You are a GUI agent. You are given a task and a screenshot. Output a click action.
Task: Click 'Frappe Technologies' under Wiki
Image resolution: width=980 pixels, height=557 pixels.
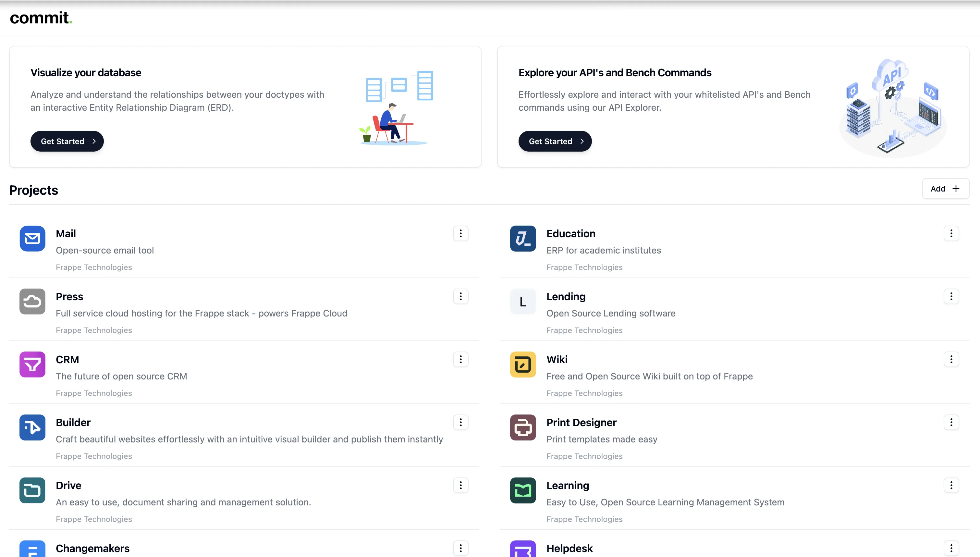tap(584, 393)
